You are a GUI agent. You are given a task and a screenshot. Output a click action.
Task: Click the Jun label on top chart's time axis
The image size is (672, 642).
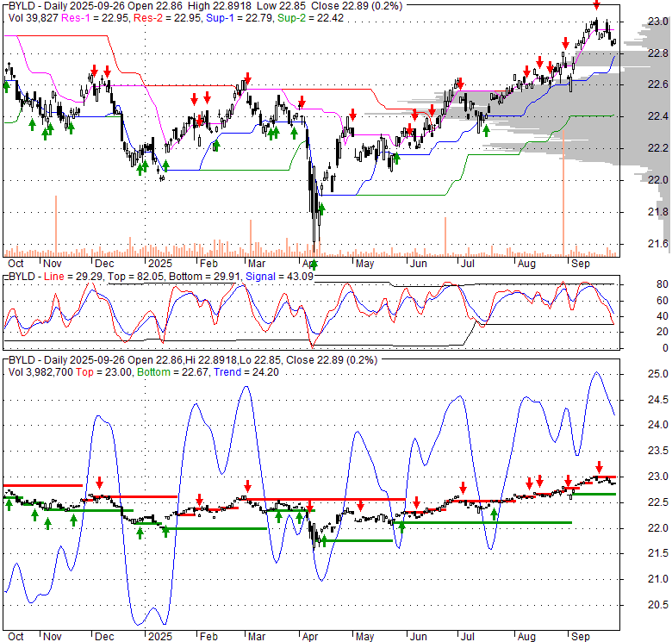[419, 264]
